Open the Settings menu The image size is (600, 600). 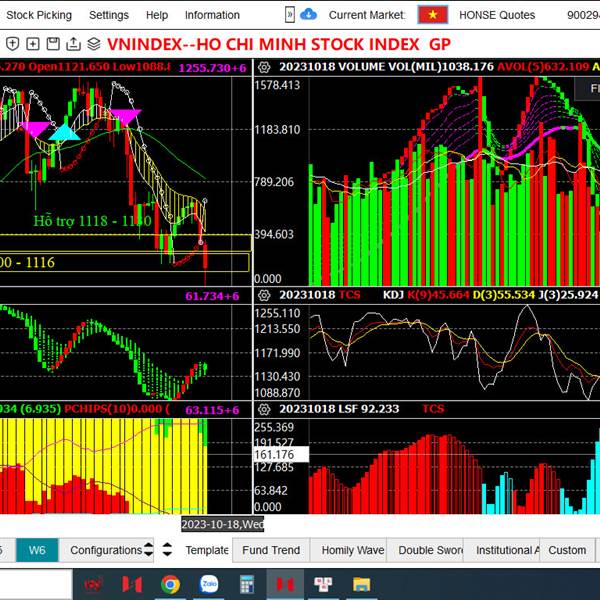(x=109, y=15)
